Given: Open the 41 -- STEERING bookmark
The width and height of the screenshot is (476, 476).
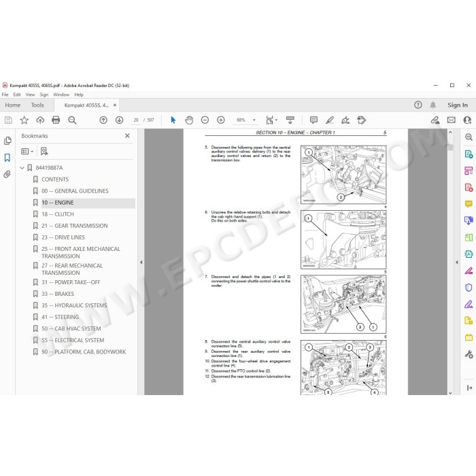Looking at the screenshot, I should tap(60, 317).
